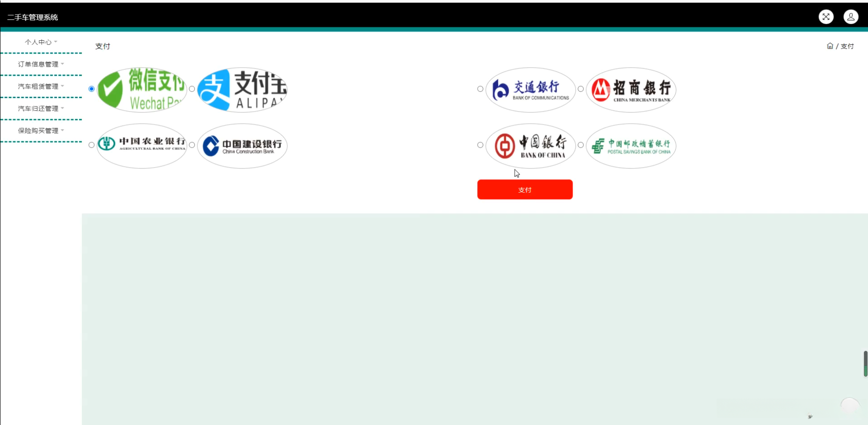Expand the 保险购买管理 sidebar menu
The height and width of the screenshot is (425, 868).
point(41,131)
